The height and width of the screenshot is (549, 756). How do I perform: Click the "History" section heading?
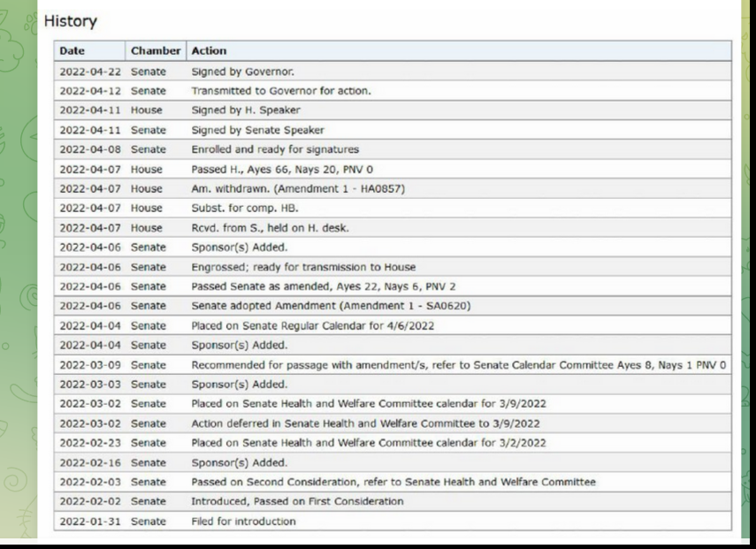coord(71,21)
